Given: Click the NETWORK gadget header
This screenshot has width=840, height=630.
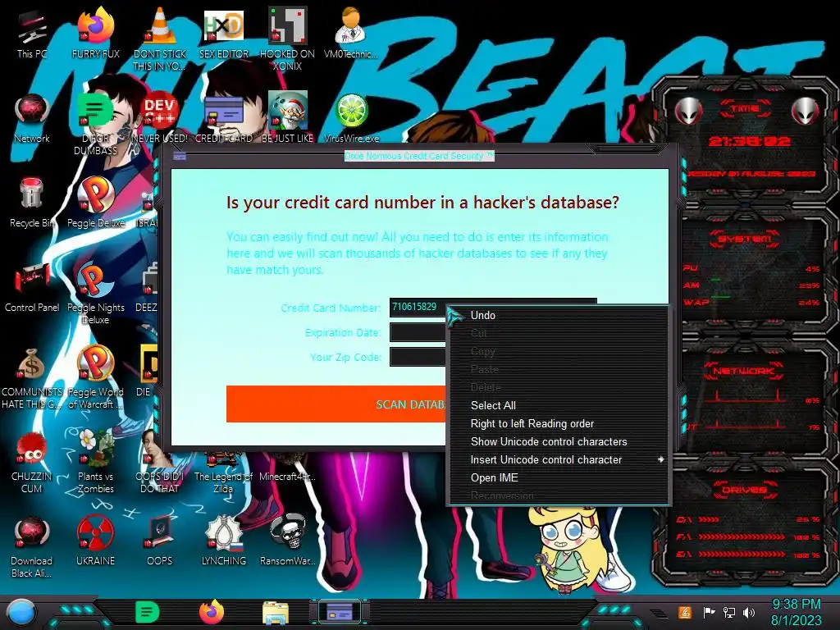Looking at the screenshot, I should (x=743, y=371).
